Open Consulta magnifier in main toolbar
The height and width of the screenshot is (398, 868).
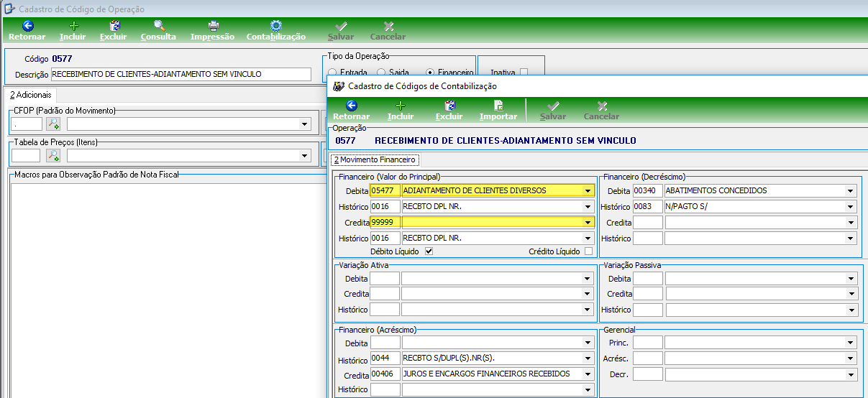pyautogui.click(x=159, y=25)
